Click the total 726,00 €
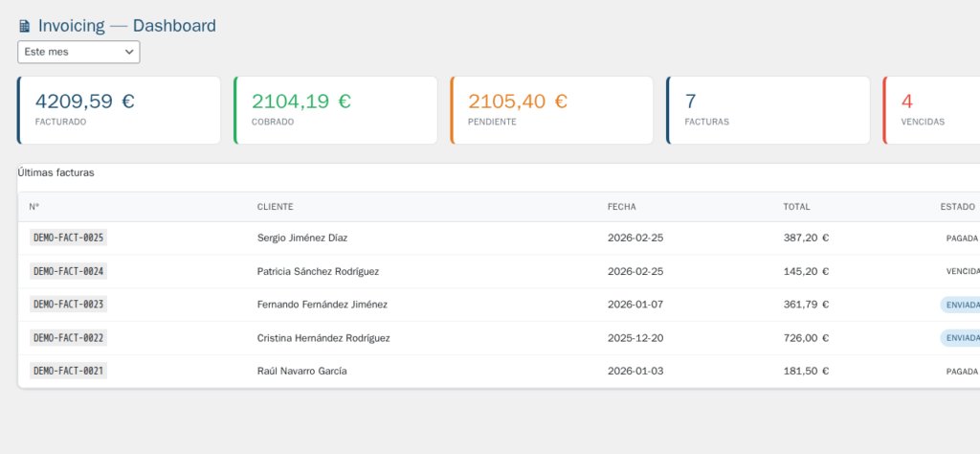 click(806, 338)
